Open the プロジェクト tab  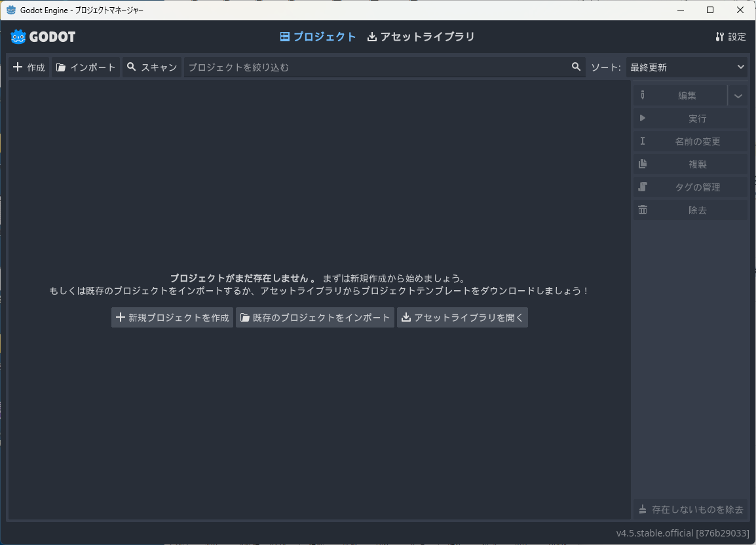tap(318, 37)
